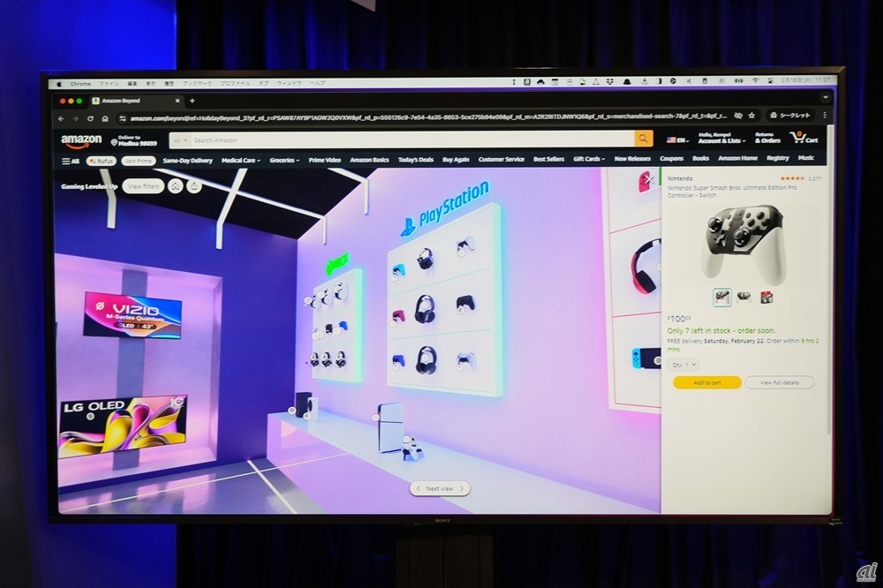Open Best Sellers link

(548, 160)
